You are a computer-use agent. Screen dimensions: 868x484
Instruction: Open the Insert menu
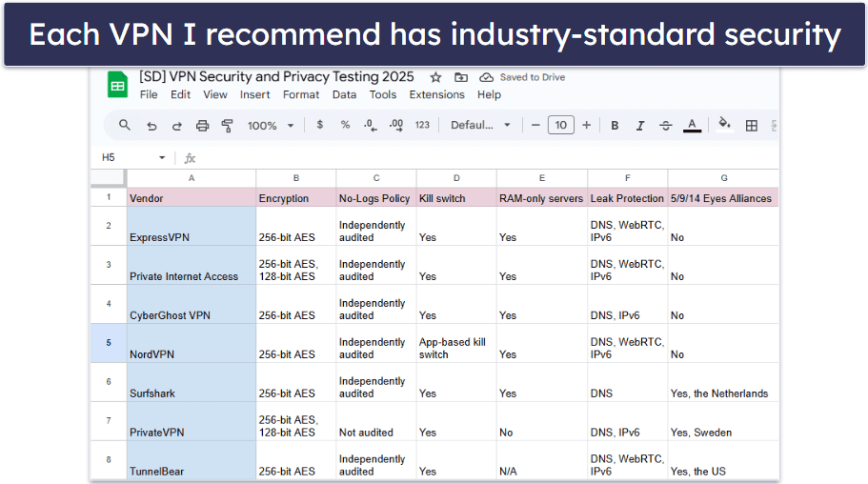[x=254, y=94]
